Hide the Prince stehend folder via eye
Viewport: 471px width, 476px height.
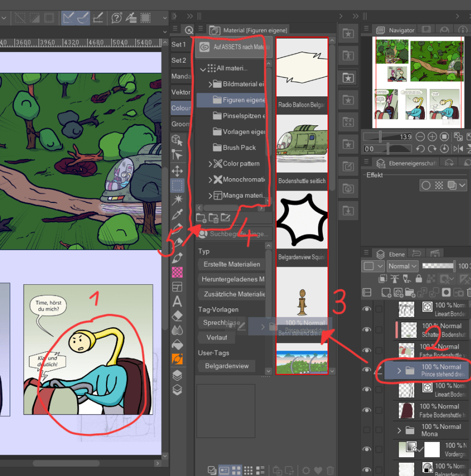367,370
